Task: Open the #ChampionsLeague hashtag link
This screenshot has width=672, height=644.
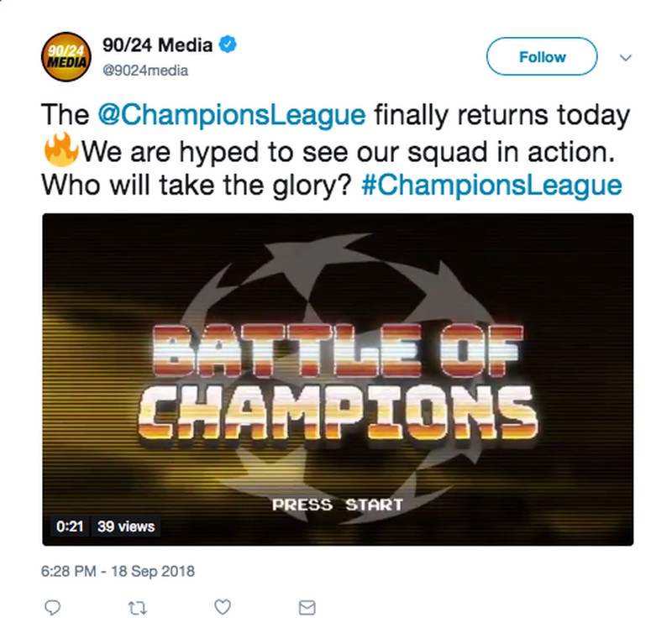Action: 492,185
